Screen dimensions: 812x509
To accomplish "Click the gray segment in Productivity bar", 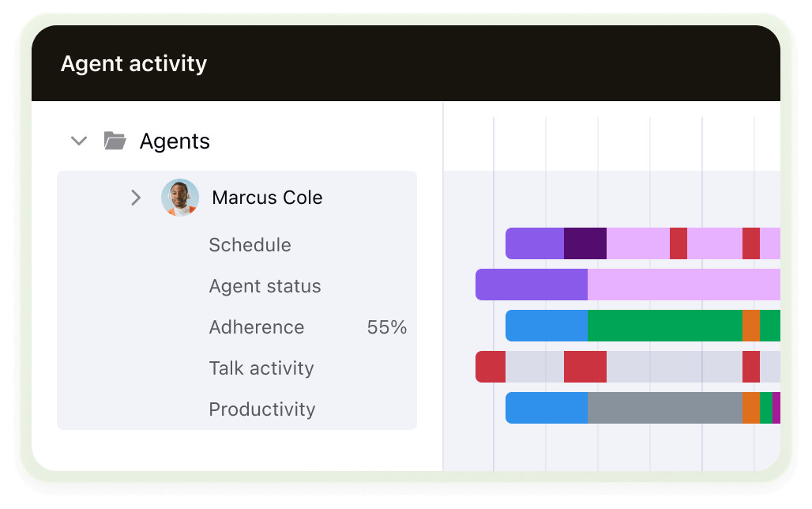I will click(664, 409).
